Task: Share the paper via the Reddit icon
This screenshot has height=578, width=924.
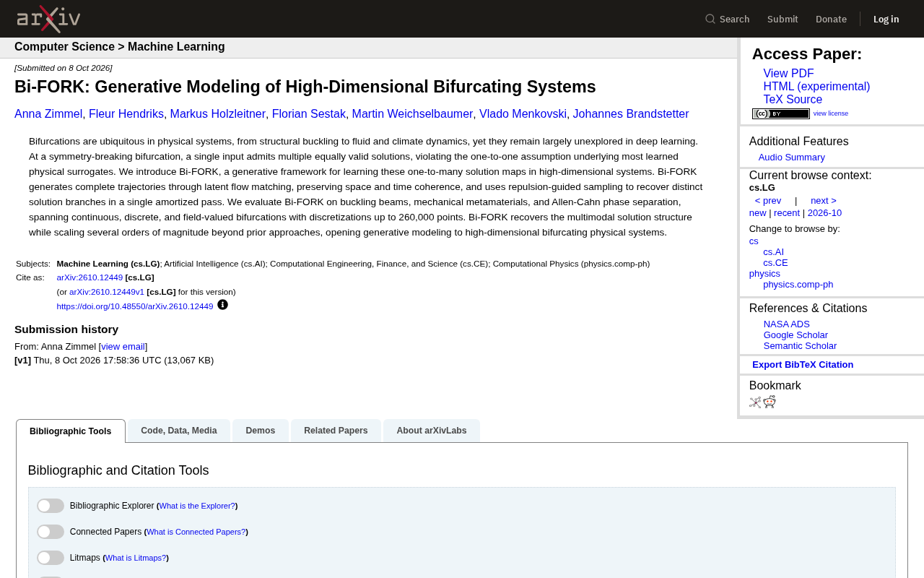Action: [x=770, y=402]
